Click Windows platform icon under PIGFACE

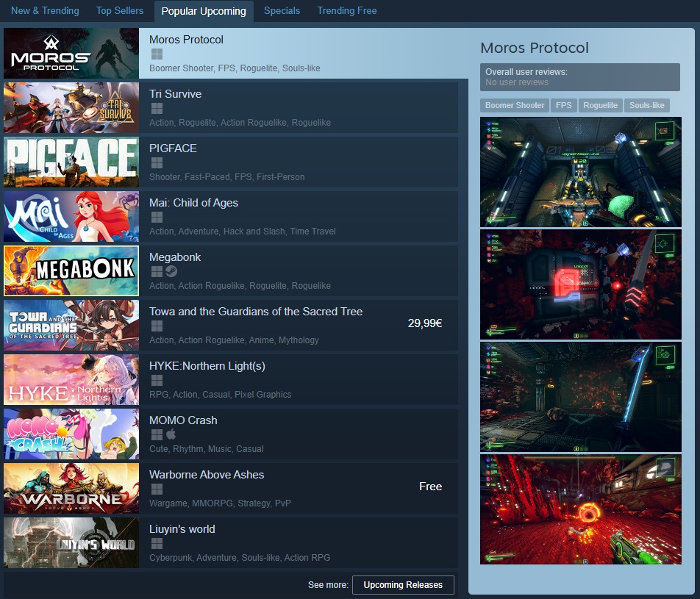(157, 163)
